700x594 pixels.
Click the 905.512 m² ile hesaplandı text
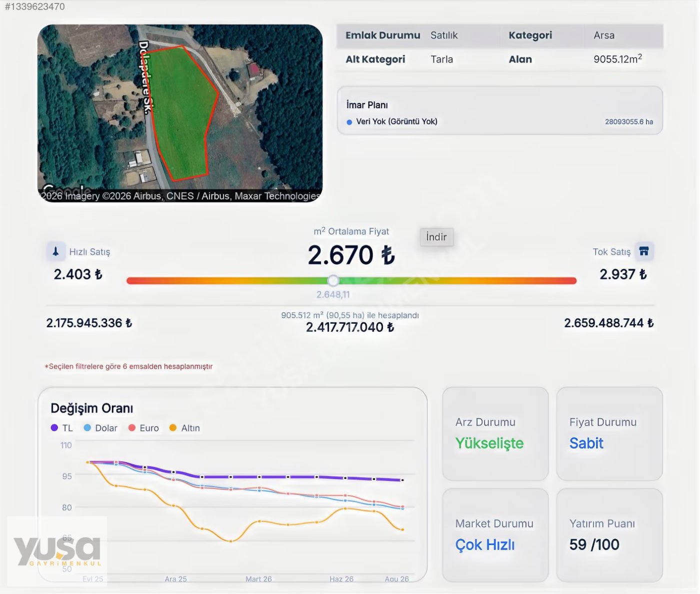pos(350,315)
